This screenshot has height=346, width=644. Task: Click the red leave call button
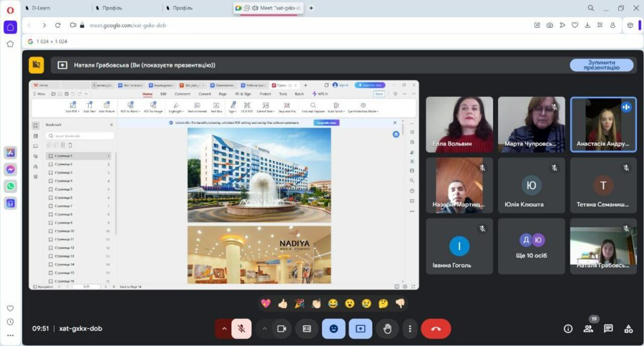pos(436,328)
